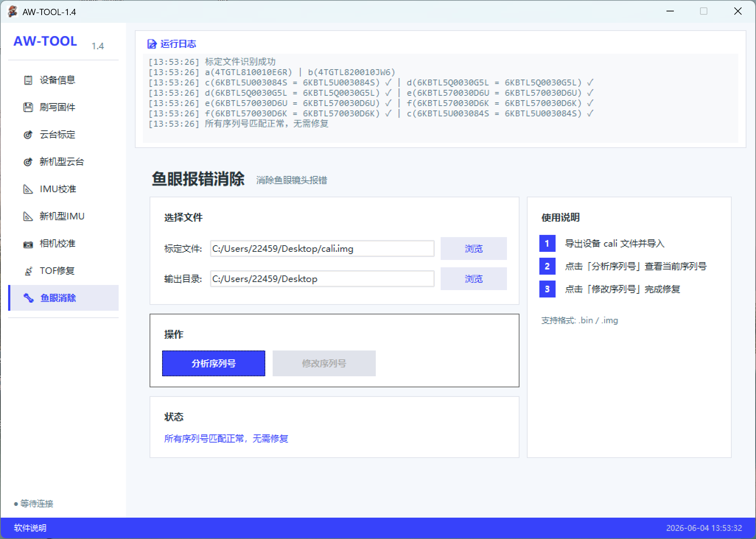The height and width of the screenshot is (539, 756).
Task: Click the 设备信息 sidebar icon
Action: click(x=28, y=80)
